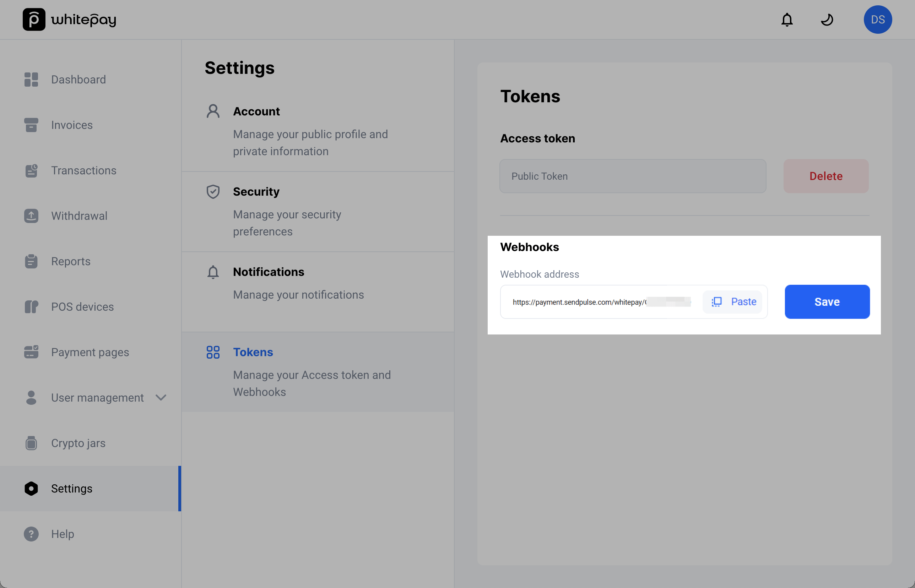Toggle dark mode moon icon

pos(827,20)
